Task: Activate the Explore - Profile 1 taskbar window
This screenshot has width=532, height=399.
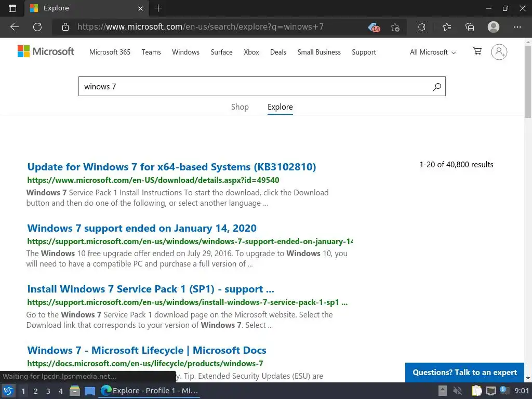Action: [149, 391]
